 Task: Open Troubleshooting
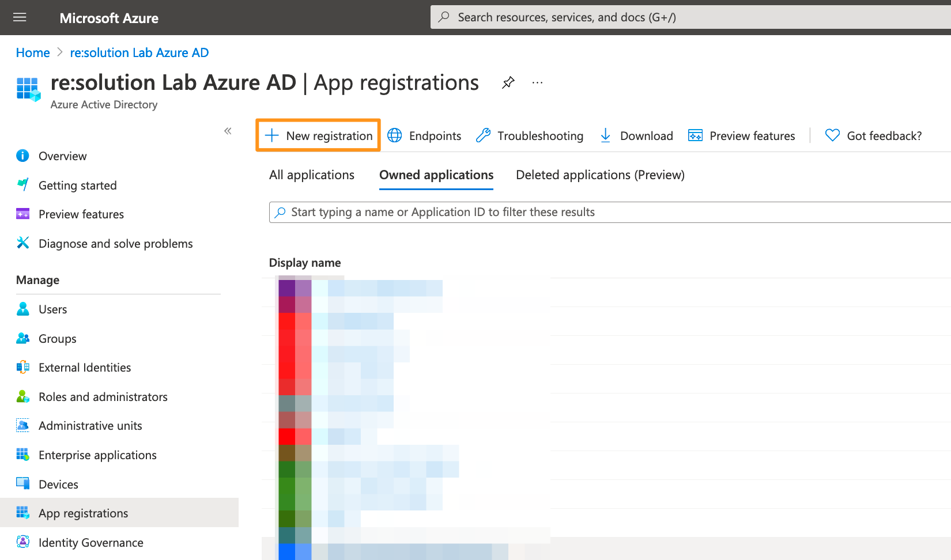530,135
